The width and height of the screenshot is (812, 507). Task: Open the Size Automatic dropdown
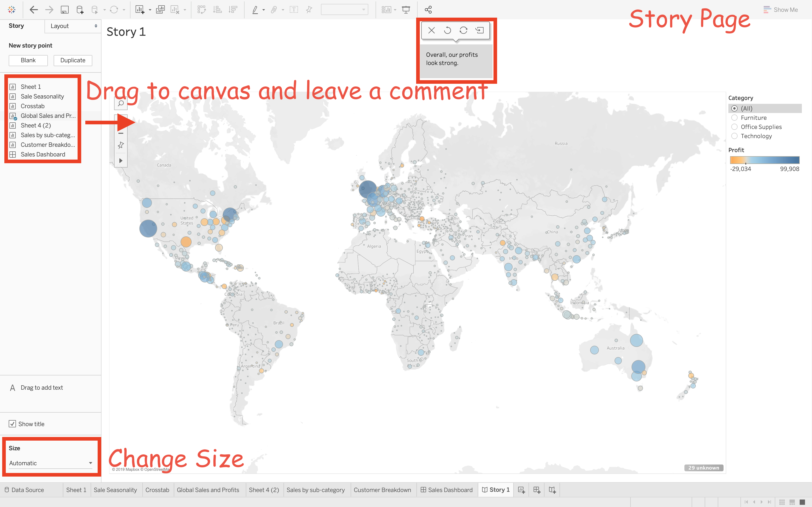50,463
